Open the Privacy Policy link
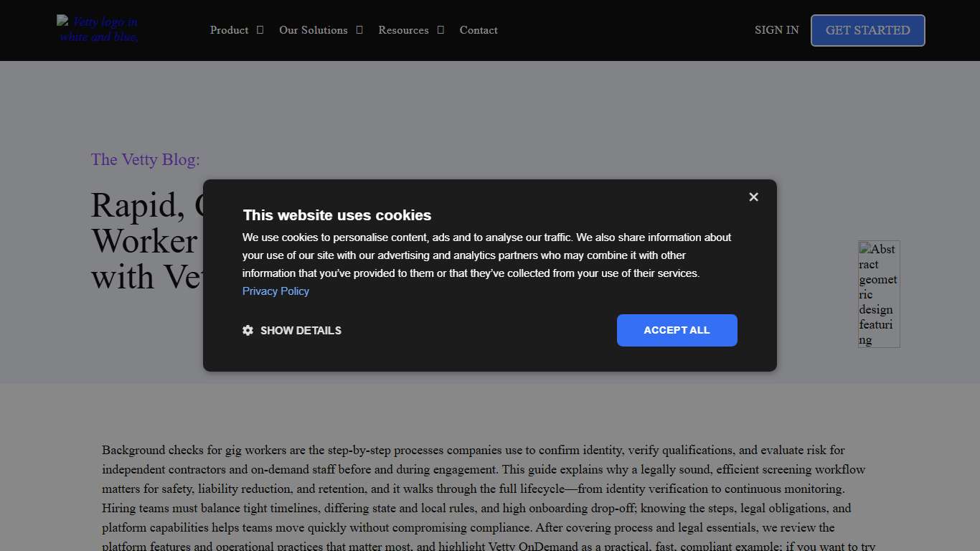 pos(275,291)
